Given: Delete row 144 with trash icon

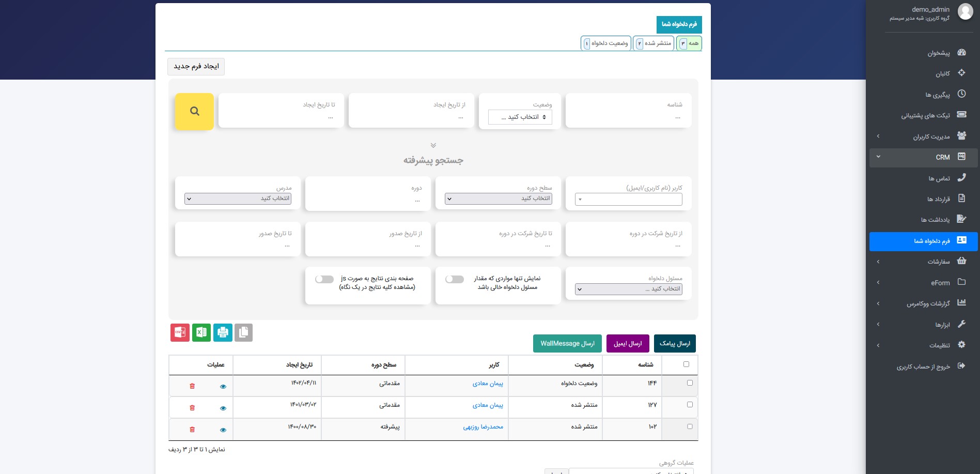Looking at the screenshot, I should pos(192,386).
